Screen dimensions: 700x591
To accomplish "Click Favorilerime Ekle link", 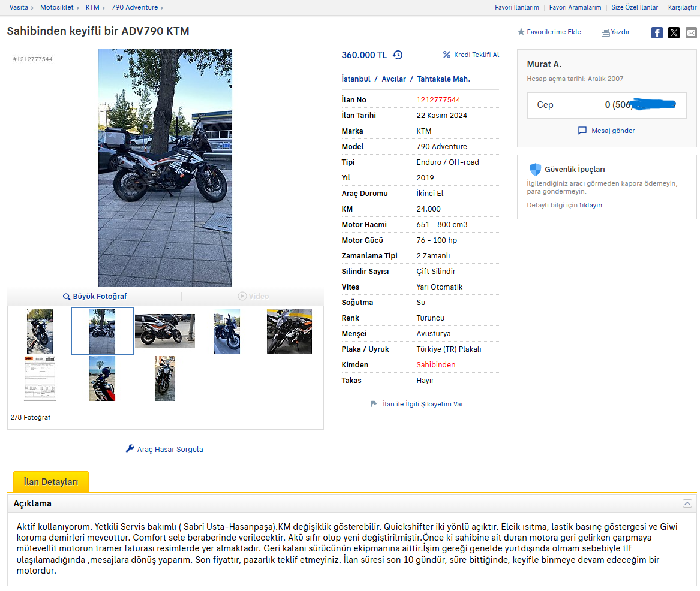I will pyautogui.click(x=554, y=32).
